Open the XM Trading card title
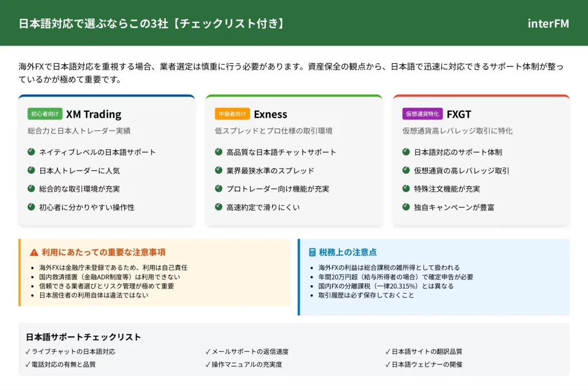Viewport: 588px width, 390px height. [x=94, y=114]
